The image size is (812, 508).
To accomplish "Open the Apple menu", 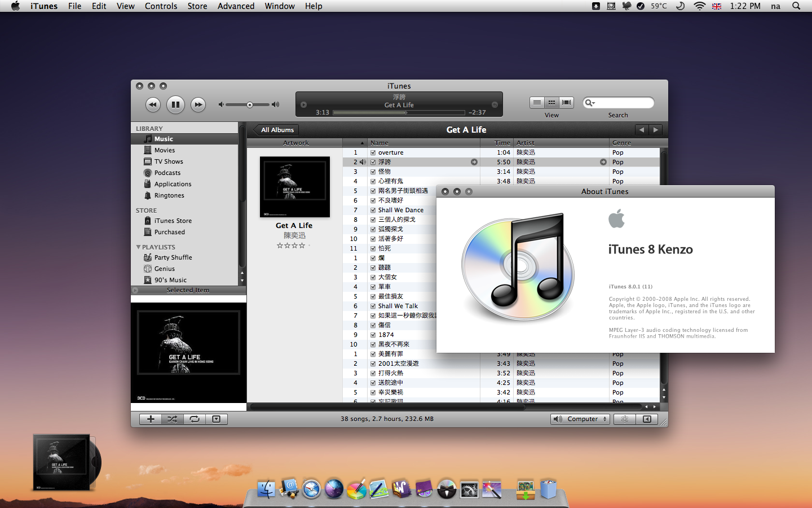I will (15, 6).
